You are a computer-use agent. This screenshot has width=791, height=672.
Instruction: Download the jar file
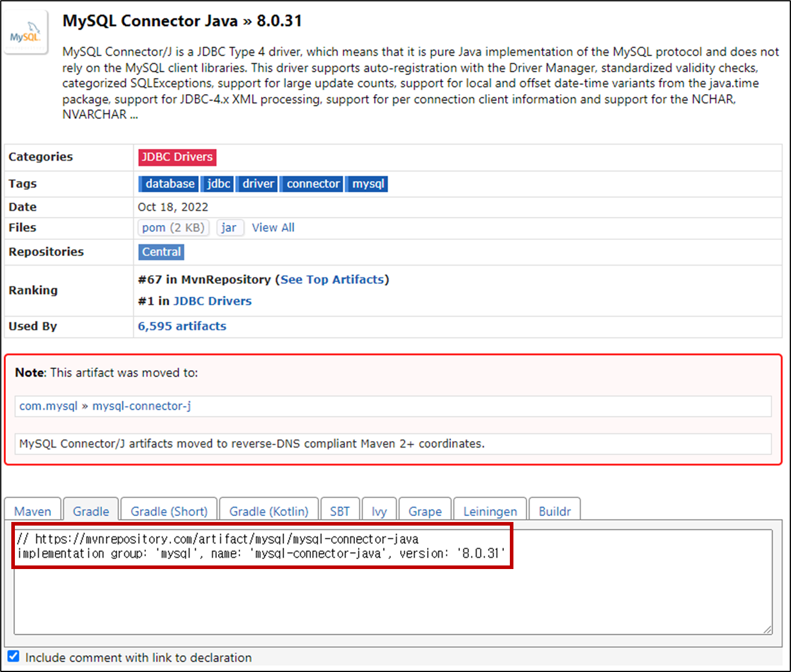[x=230, y=228]
